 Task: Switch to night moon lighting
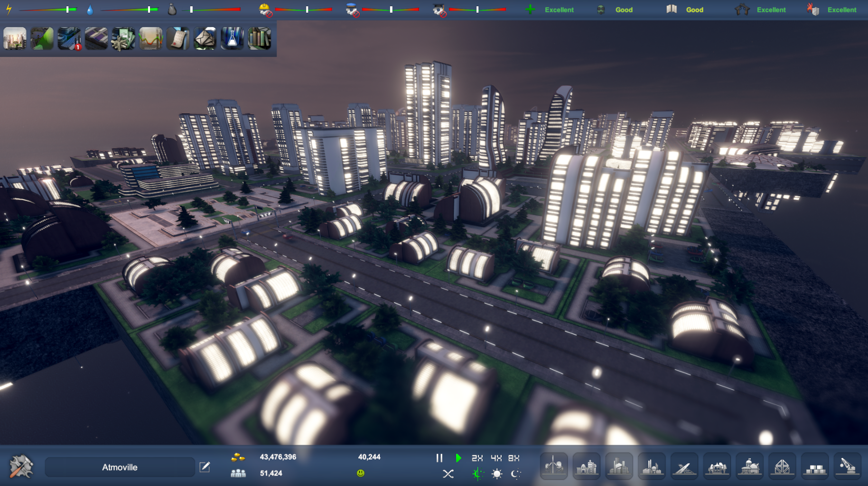[x=516, y=474]
